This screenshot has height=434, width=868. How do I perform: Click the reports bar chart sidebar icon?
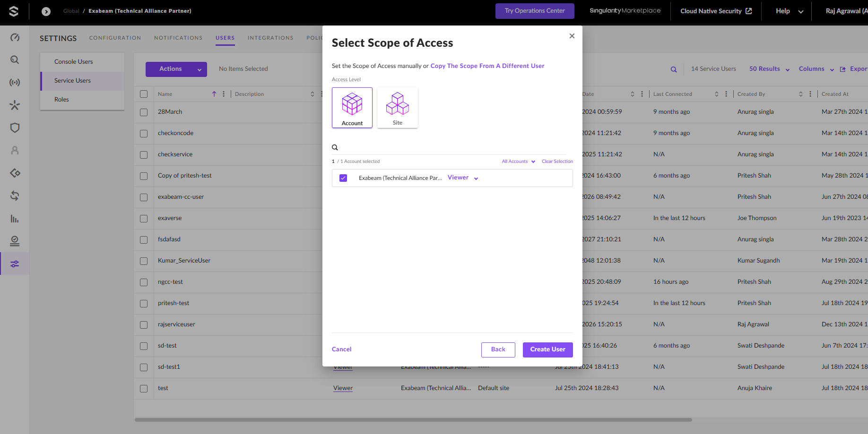[15, 219]
